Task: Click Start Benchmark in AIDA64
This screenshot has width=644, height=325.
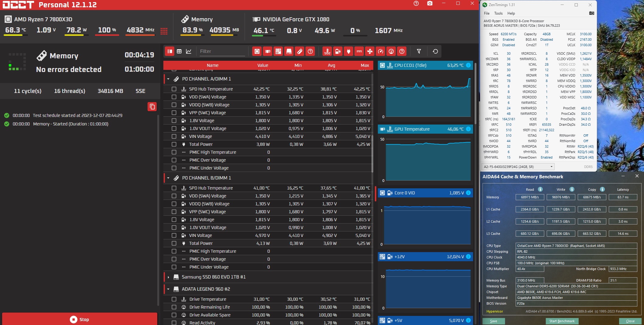Action: [x=562, y=321]
